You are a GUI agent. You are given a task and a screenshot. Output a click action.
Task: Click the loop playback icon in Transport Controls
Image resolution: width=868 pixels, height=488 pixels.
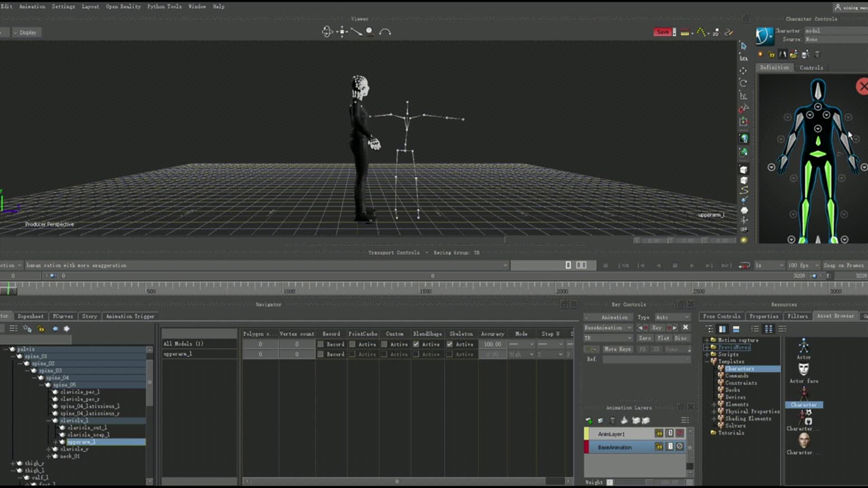pyautogui.click(x=744, y=266)
